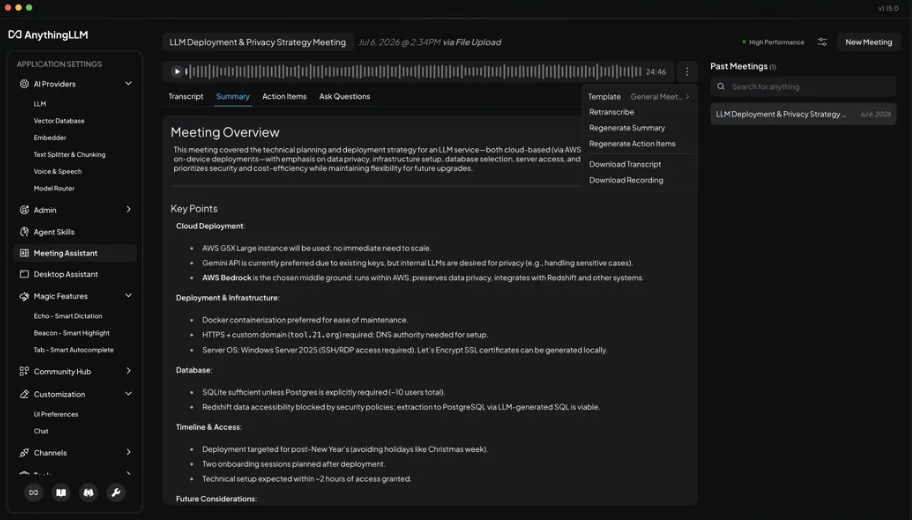Select Meeting Assistant in sidebar
912x520 pixels.
point(74,253)
